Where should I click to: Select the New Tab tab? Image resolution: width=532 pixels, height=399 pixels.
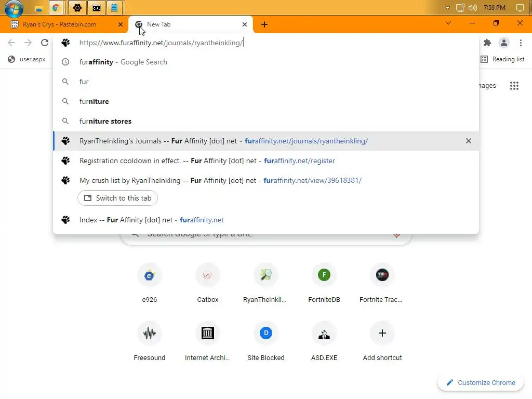click(x=190, y=24)
